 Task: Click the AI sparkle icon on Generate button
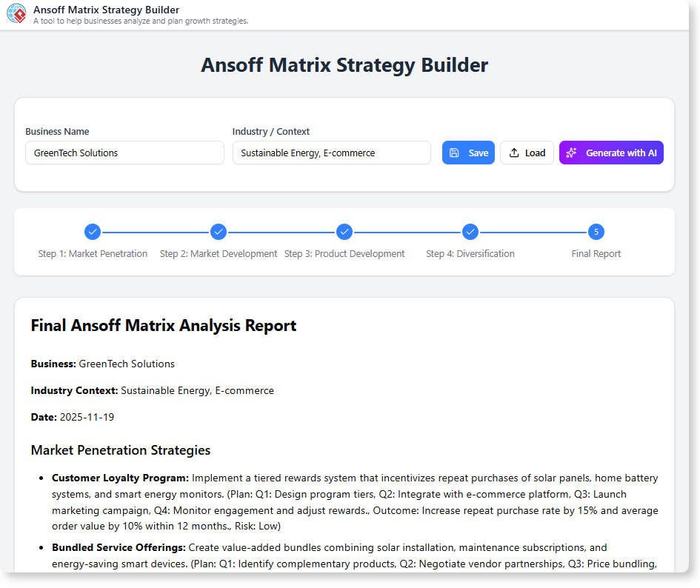click(x=571, y=153)
